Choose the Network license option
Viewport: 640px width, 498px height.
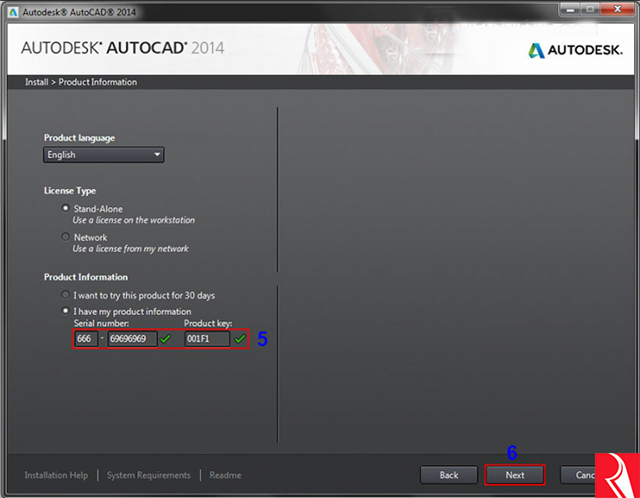click(x=66, y=237)
